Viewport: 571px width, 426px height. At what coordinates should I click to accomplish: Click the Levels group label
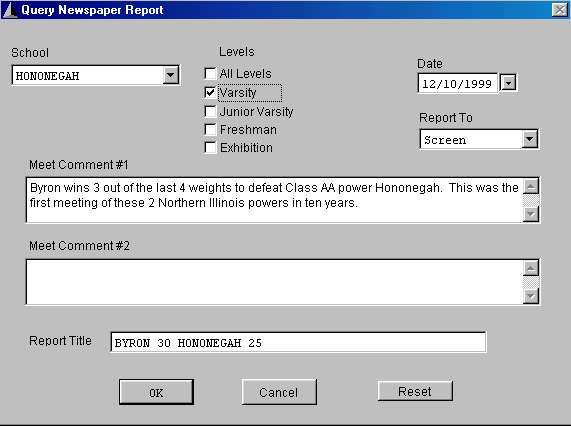pyautogui.click(x=237, y=52)
